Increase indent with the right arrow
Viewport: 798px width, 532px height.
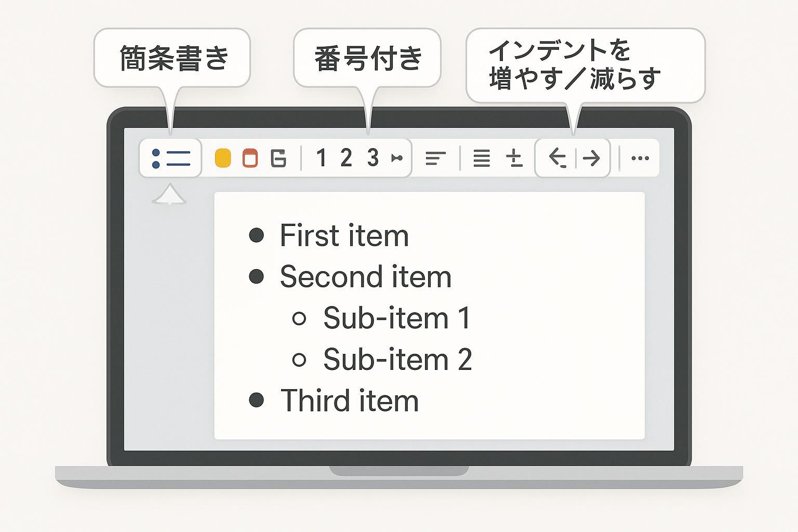click(x=591, y=158)
